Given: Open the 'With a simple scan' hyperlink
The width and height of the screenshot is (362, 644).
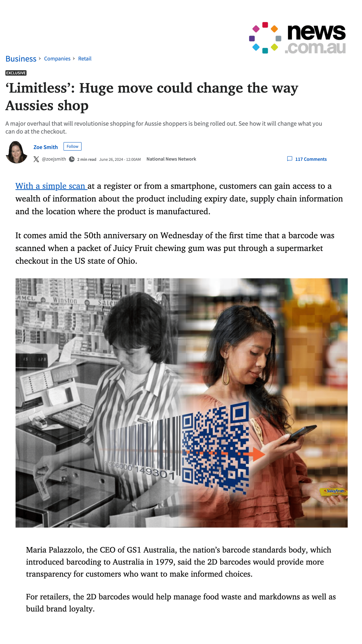Looking at the screenshot, I should pyautogui.click(x=51, y=186).
